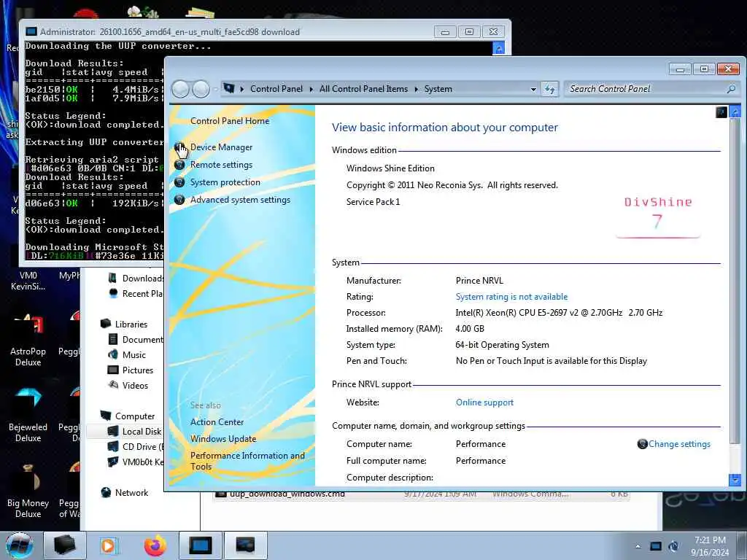The height and width of the screenshot is (560, 747).
Task: Click the shield icon beside Device Manager
Action: [x=179, y=147]
